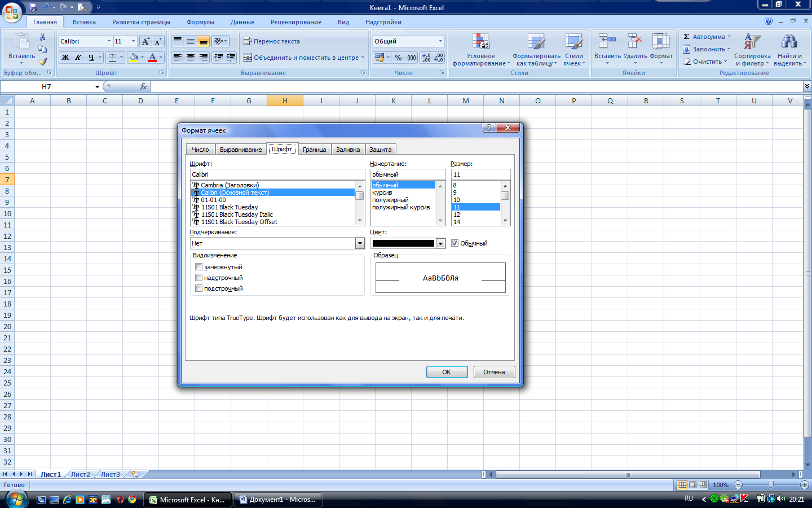This screenshot has width=812, height=508.
Task: Click the Conditional Formatting icon
Action: (x=480, y=42)
